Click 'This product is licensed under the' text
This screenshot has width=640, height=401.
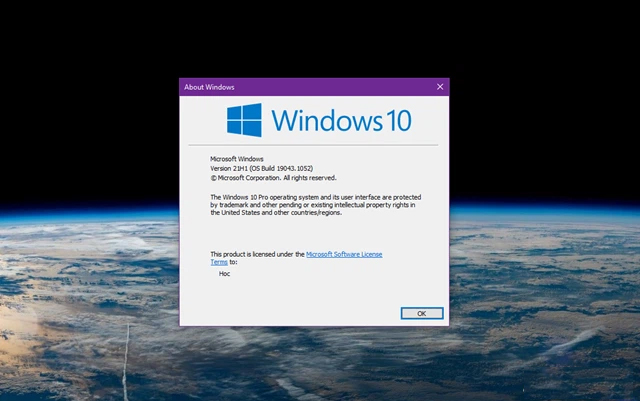pyautogui.click(x=257, y=254)
